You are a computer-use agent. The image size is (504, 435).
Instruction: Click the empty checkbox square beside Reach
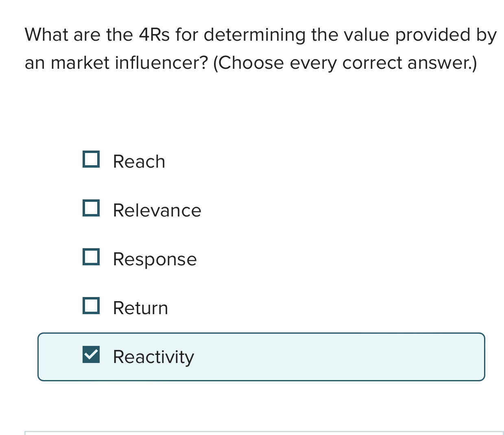92,160
